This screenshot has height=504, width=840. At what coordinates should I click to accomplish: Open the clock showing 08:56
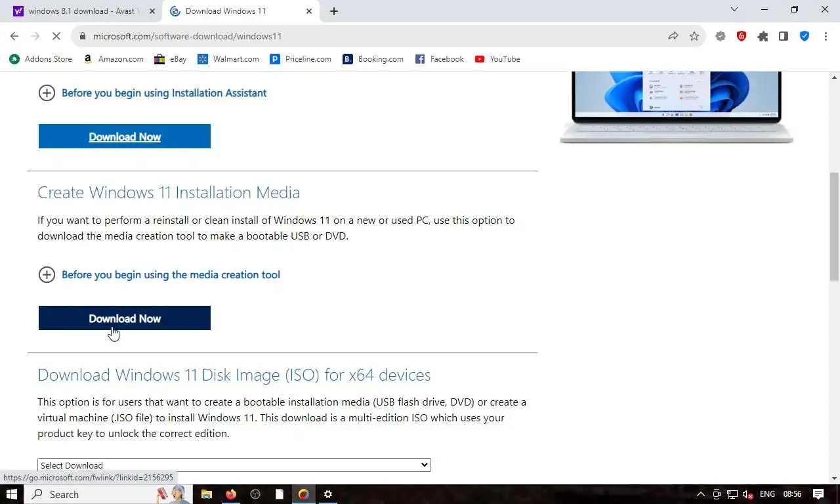coord(793,494)
